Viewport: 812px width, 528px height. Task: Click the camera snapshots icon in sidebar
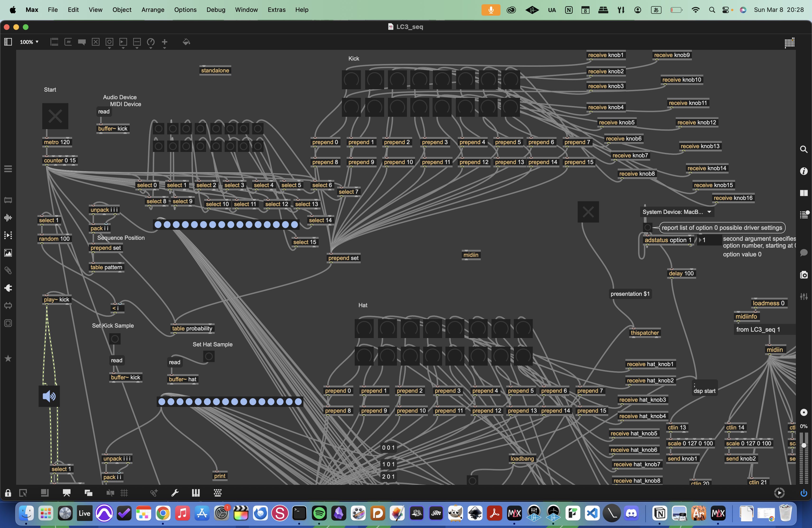click(x=804, y=275)
